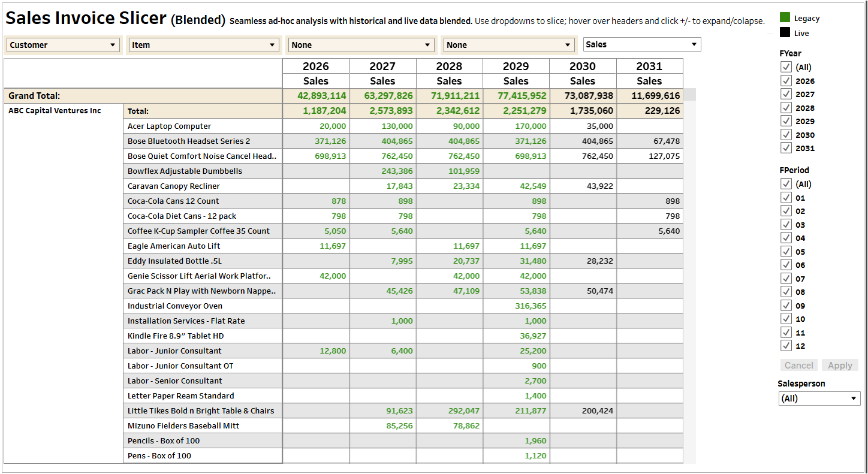Click ABC Capital Total 2029 value 2,251,279
This screenshot has width=868, height=474.
coord(525,111)
